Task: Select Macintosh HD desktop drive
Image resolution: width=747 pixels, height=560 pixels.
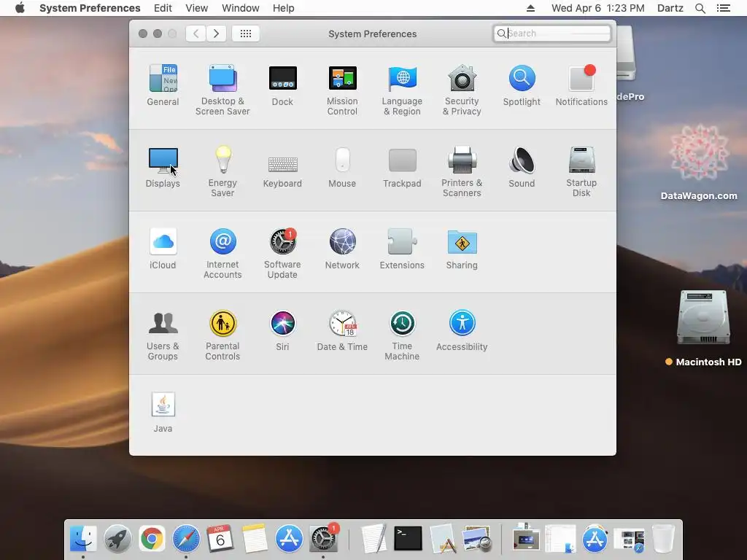Action: pyautogui.click(x=703, y=327)
